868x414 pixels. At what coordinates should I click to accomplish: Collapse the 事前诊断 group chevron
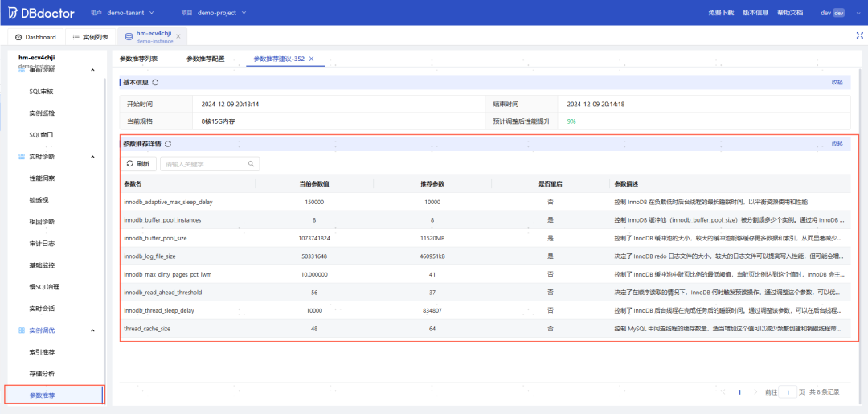point(92,70)
